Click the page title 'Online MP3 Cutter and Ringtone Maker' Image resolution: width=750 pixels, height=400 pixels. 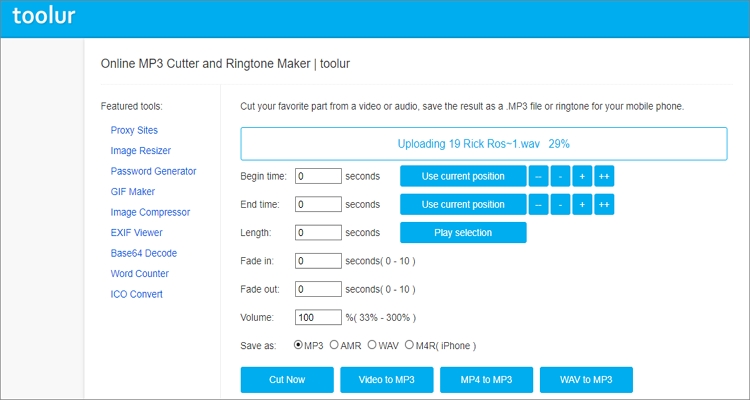point(205,64)
